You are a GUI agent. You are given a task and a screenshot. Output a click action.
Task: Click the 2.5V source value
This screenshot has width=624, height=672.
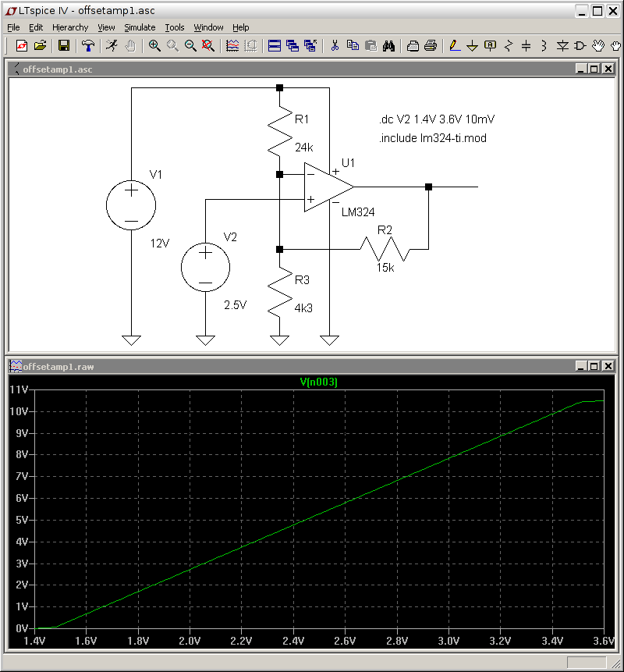point(235,304)
